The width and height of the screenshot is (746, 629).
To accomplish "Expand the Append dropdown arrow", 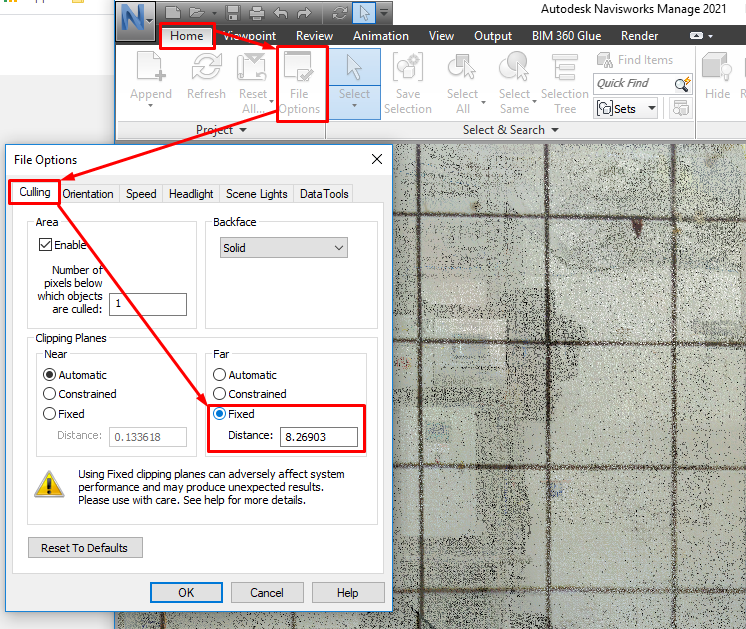I will tap(151, 106).
